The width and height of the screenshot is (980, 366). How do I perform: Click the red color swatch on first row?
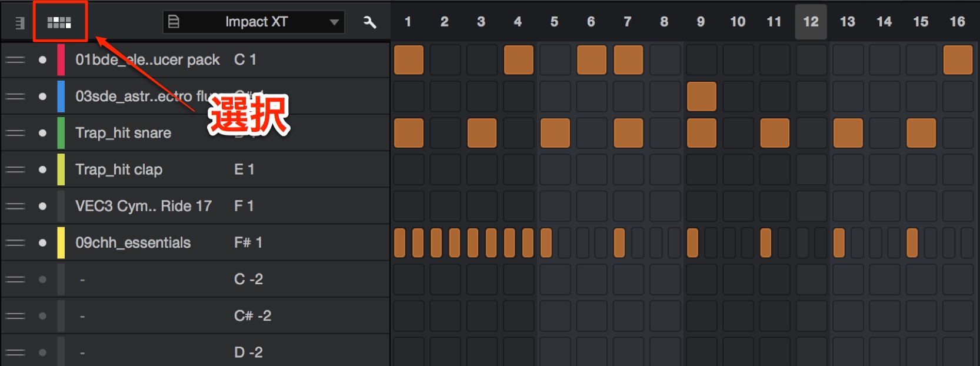61,59
